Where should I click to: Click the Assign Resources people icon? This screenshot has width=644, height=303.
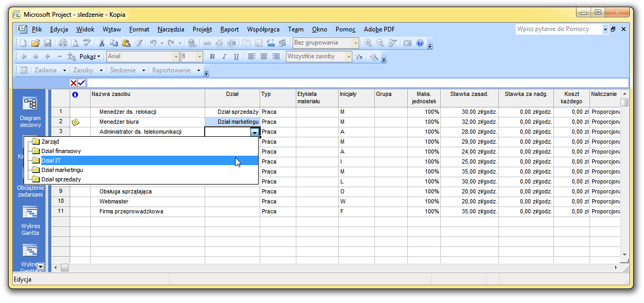283,43
